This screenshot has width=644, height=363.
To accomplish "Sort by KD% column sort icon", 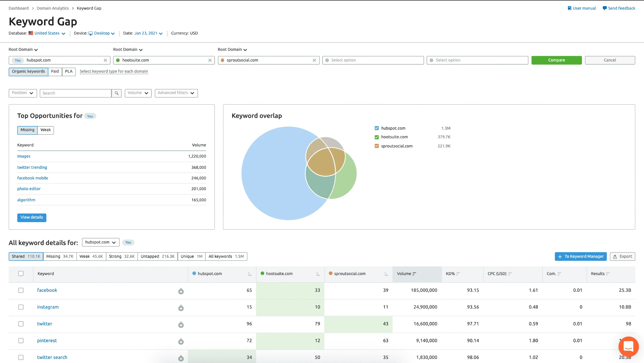I will 458,274.
